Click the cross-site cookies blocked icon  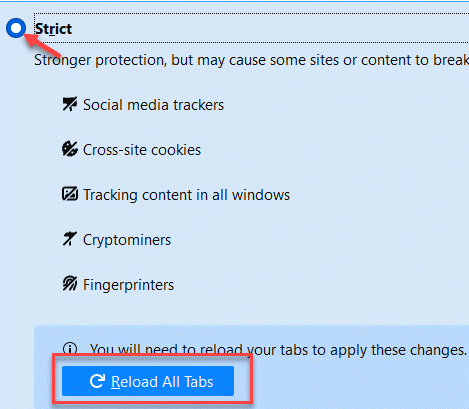point(70,149)
